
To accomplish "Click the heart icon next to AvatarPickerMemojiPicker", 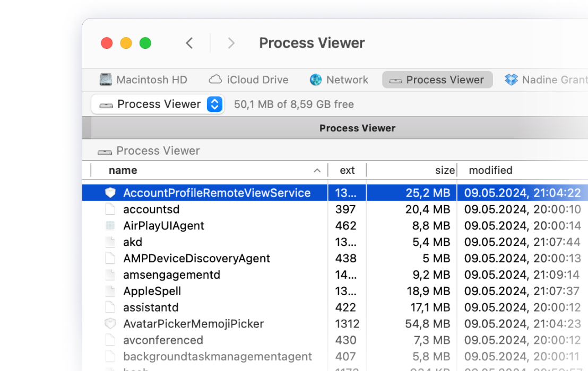I will point(110,323).
